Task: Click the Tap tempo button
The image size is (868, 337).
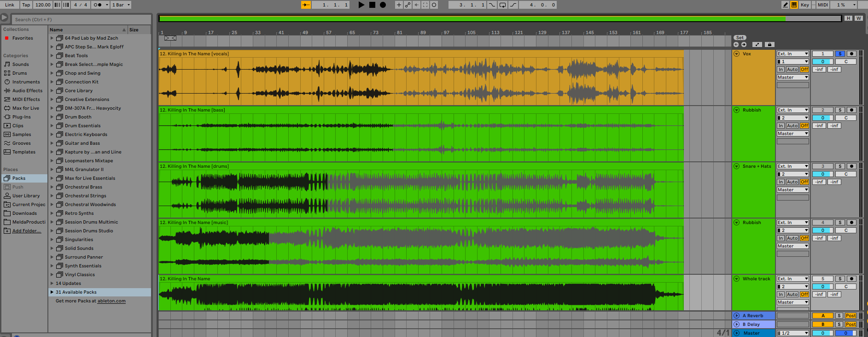Action: [26, 5]
